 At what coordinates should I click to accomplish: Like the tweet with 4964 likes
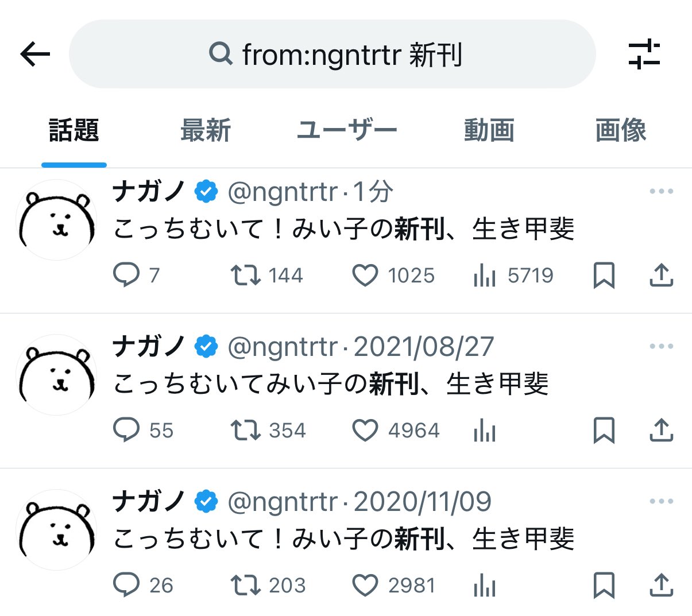(365, 431)
